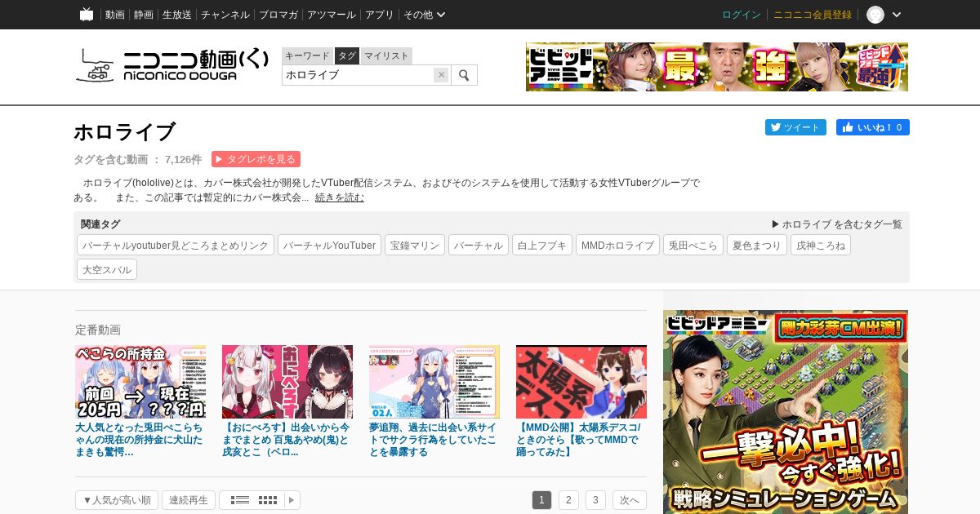
Task: Open 動画 in the top menu
Action: point(115,15)
